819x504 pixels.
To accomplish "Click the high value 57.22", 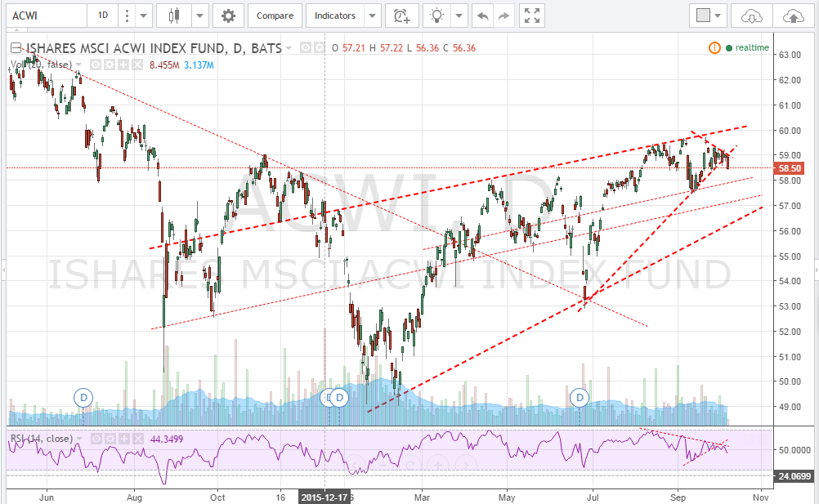I will 392,48.
